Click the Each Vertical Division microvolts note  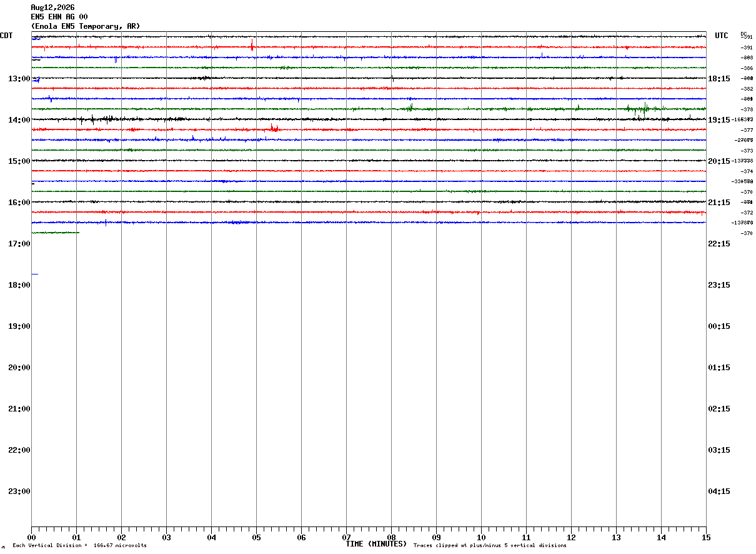click(x=79, y=546)
